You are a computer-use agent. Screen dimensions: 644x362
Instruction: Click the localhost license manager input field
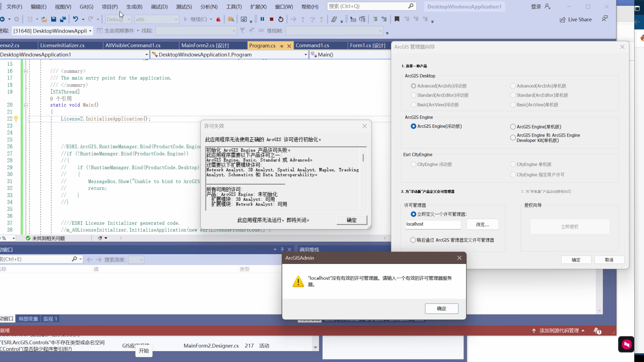(x=433, y=224)
